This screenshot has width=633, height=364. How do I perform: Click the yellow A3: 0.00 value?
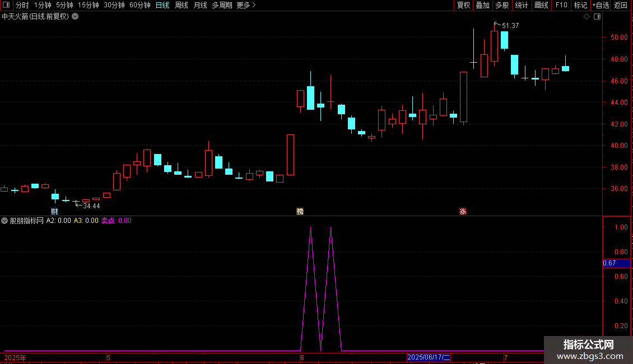86,221
